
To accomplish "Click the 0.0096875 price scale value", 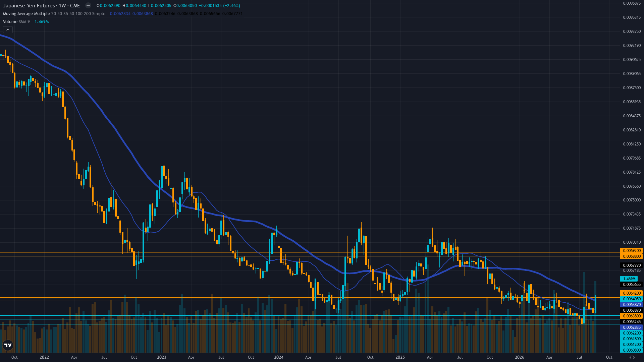I will [632, 3].
